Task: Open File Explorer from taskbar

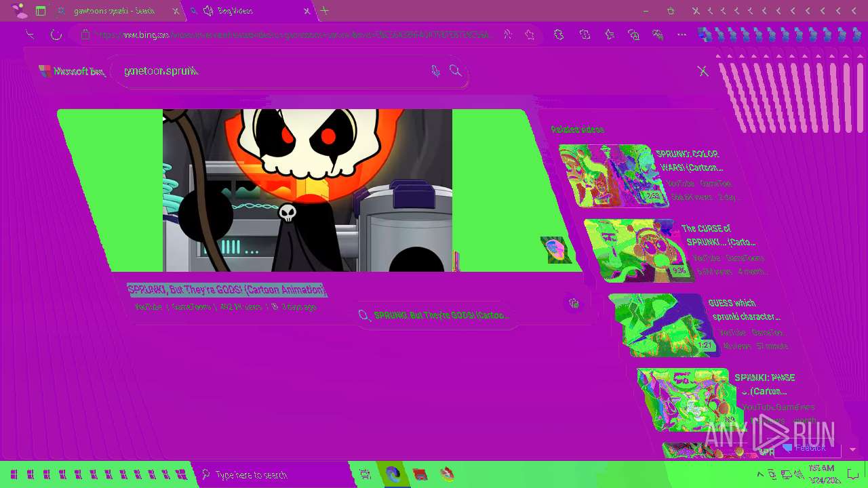Action: pyautogui.click(x=420, y=474)
